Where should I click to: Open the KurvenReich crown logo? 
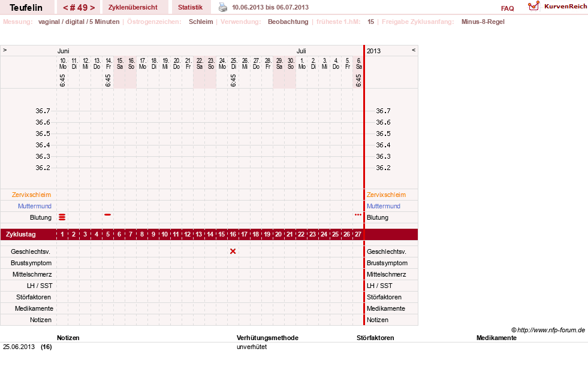point(533,6)
